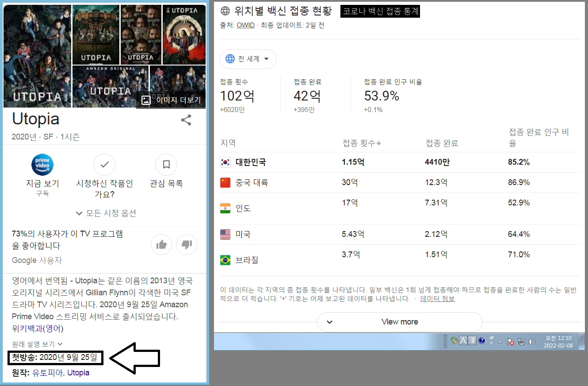Click the 85.2% value for South Korea
The image size is (588, 386).
click(519, 162)
